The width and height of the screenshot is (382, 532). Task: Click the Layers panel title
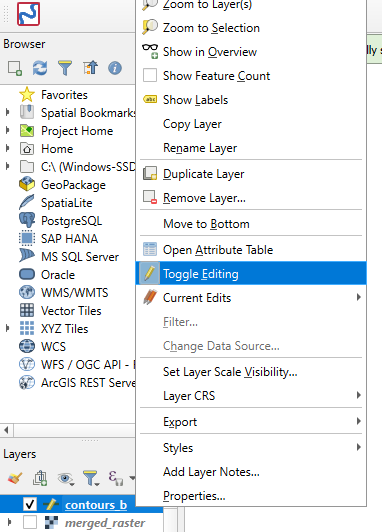[20, 454]
